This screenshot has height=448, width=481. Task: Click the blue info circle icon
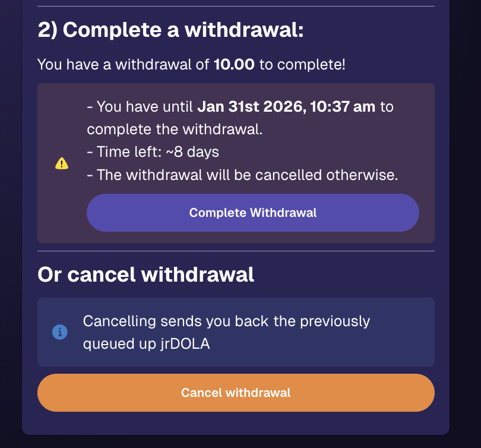pos(60,332)
